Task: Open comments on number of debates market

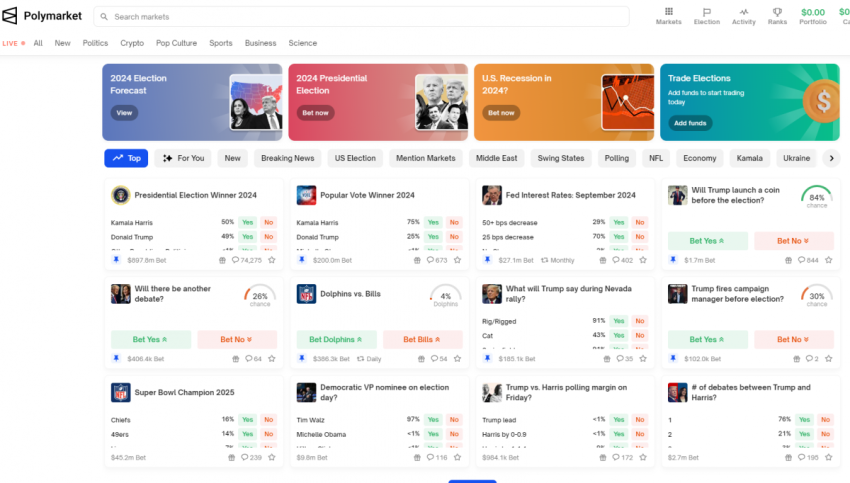Action: coord(808,458)
